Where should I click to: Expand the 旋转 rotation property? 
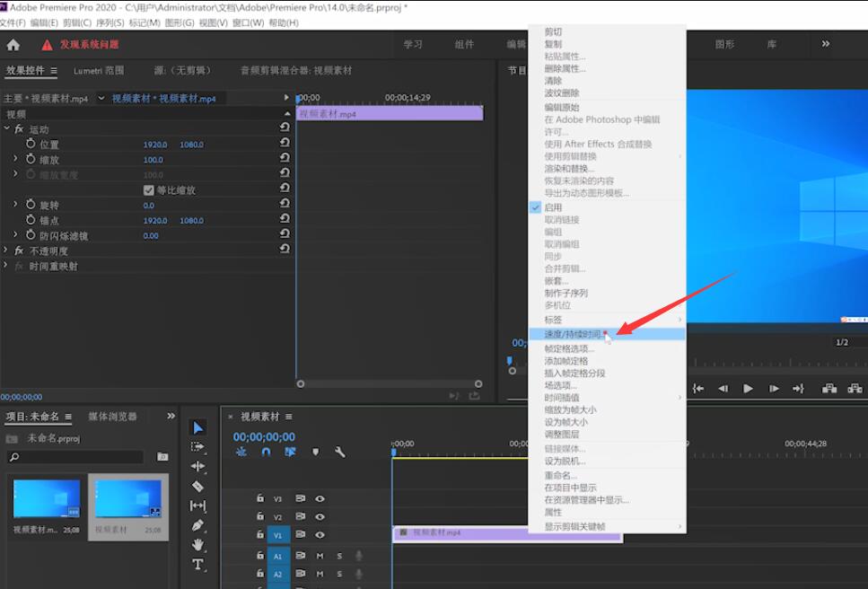[x=15, y=204]
